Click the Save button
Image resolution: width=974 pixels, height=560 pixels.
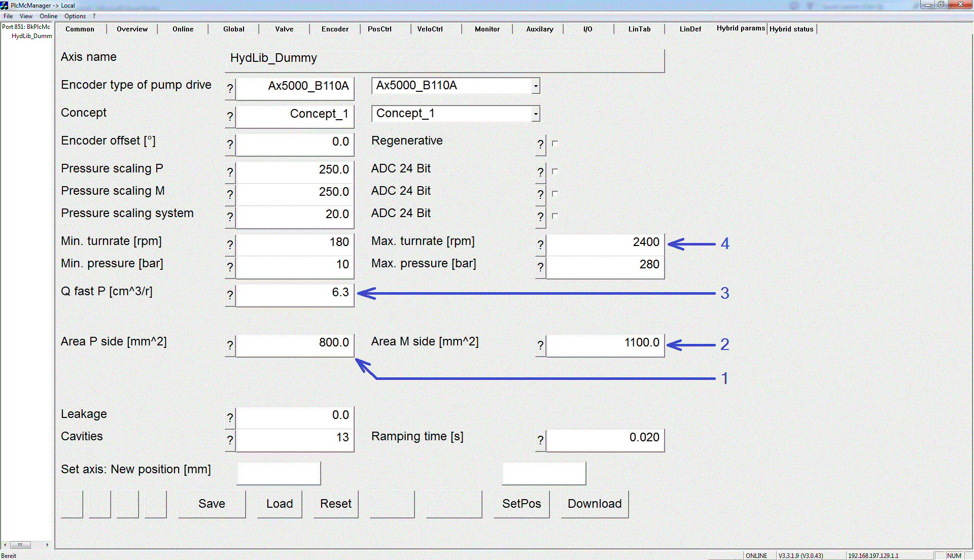212,504
